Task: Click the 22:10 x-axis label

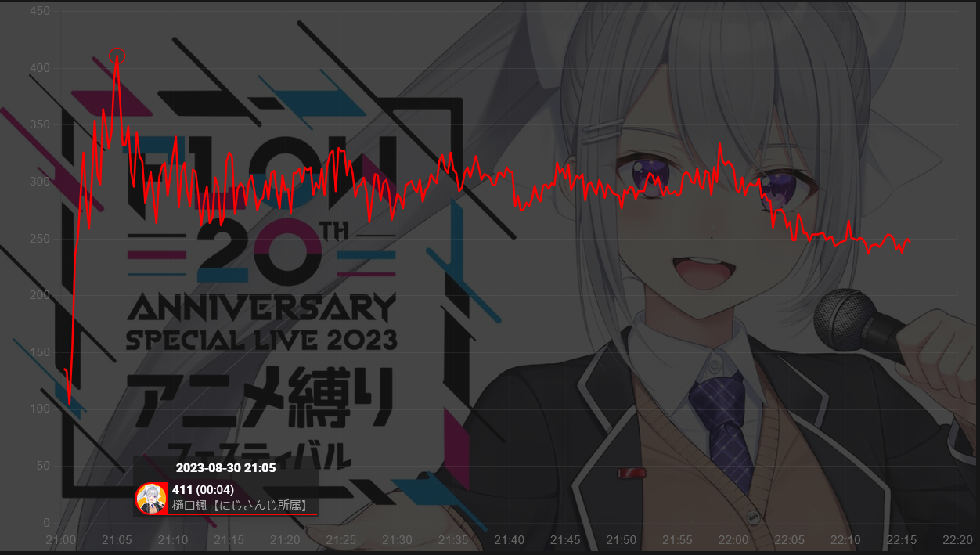Action: (x=845, y=540)
